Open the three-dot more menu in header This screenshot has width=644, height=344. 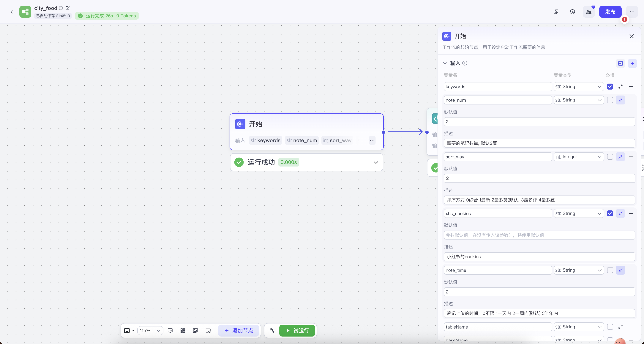click(x=632, y=12)
